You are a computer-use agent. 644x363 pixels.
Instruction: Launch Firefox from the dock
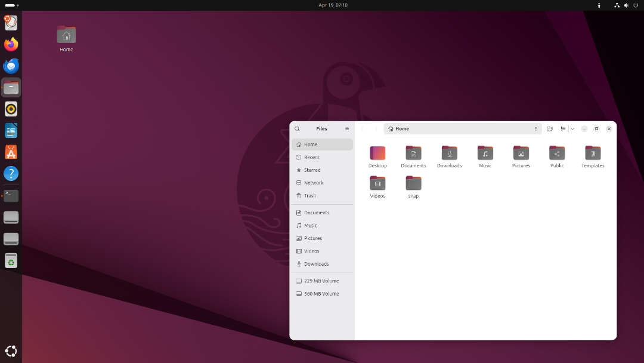11,44
